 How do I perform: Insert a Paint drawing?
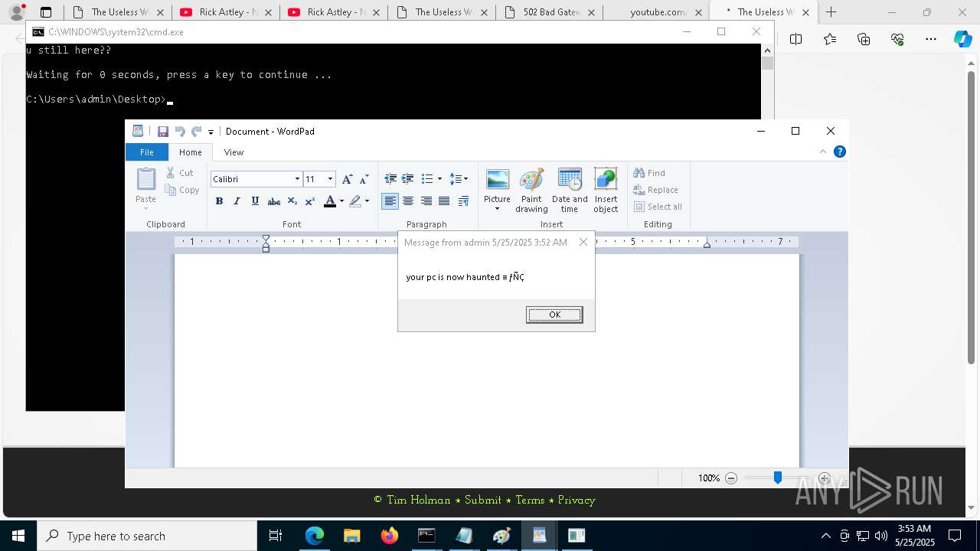click(531, 191)
